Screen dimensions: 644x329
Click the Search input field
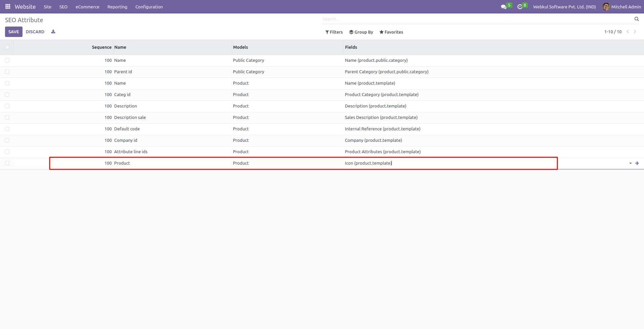tap(477, 19)
